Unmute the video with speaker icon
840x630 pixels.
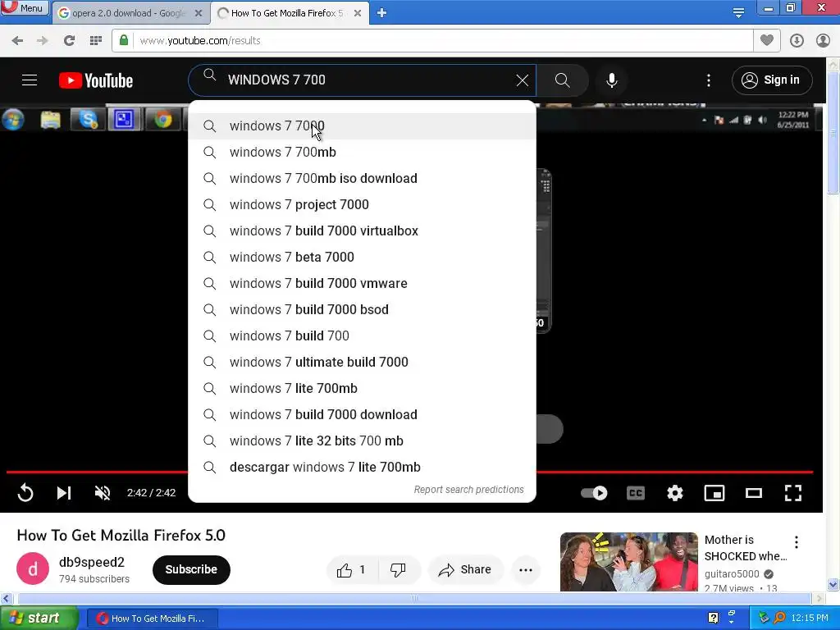point(103,493)
